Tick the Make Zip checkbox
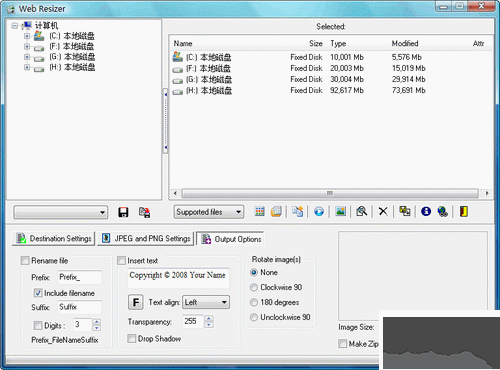Viewport: 500px width, 370px height. (x=342, y=344)
